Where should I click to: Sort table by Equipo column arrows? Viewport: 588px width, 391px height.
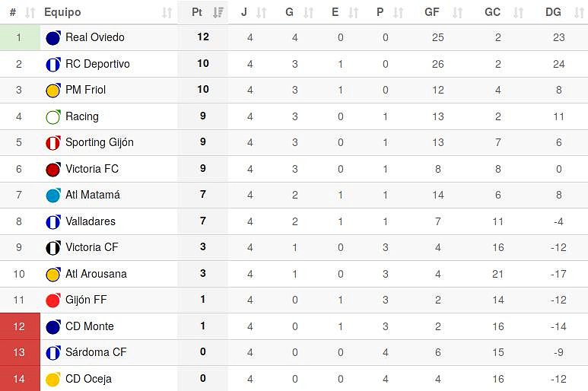(x=167, y=12)
